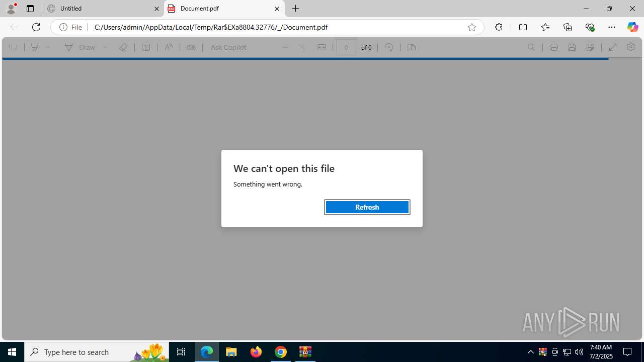644x362 pixels.
Task: Close the Document.pdf tab
Action: pos(277,9)
